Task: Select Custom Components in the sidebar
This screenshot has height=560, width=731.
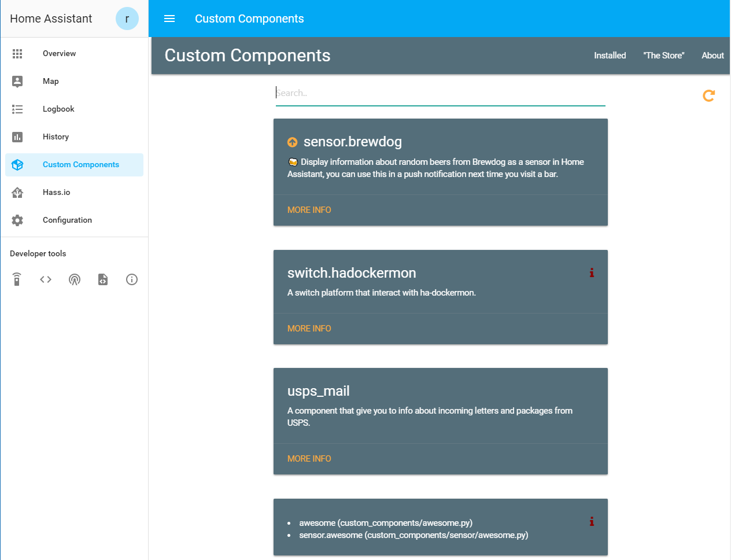Action: tap(74, 165)
